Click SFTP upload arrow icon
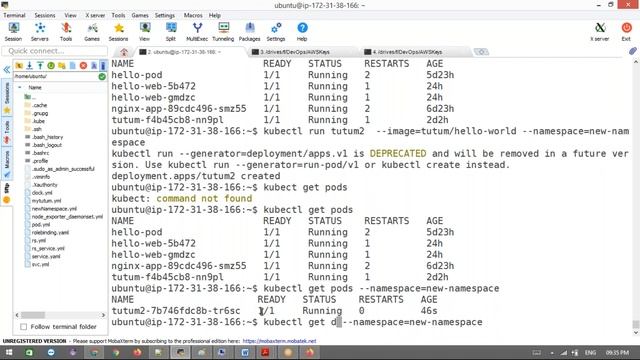640x360 pixels. point(40,65)
